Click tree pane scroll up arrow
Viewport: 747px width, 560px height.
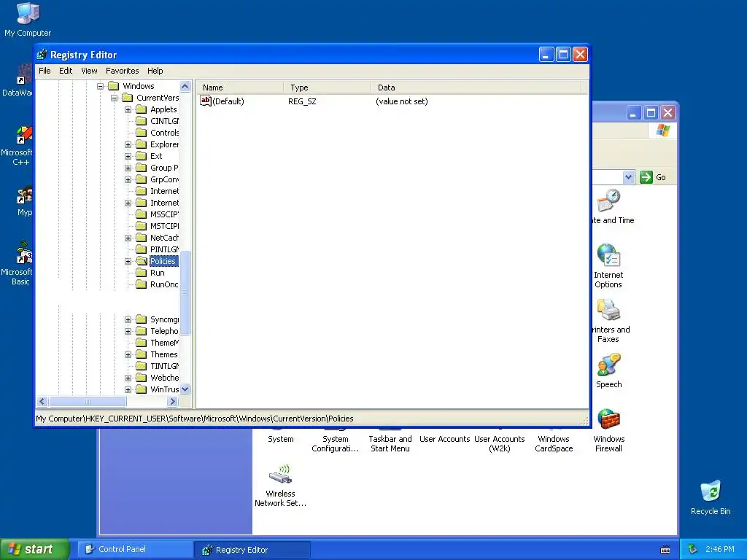coord(185,86)
